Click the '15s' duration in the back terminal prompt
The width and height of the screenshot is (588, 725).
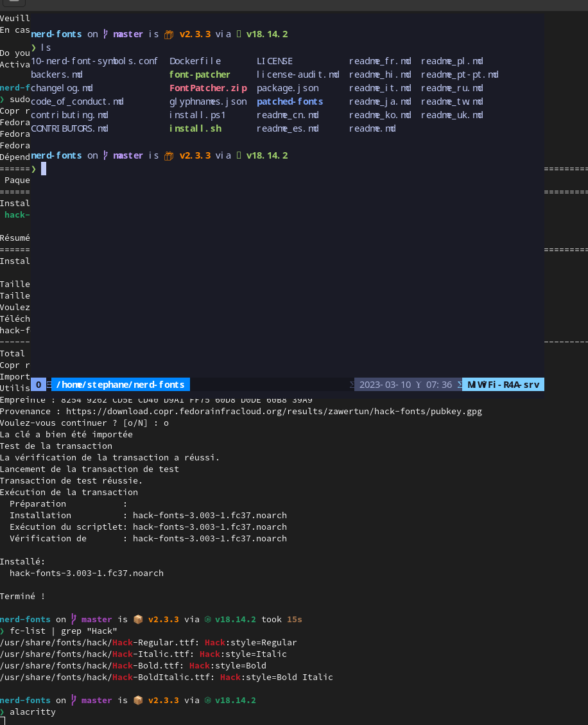(295, 620)
